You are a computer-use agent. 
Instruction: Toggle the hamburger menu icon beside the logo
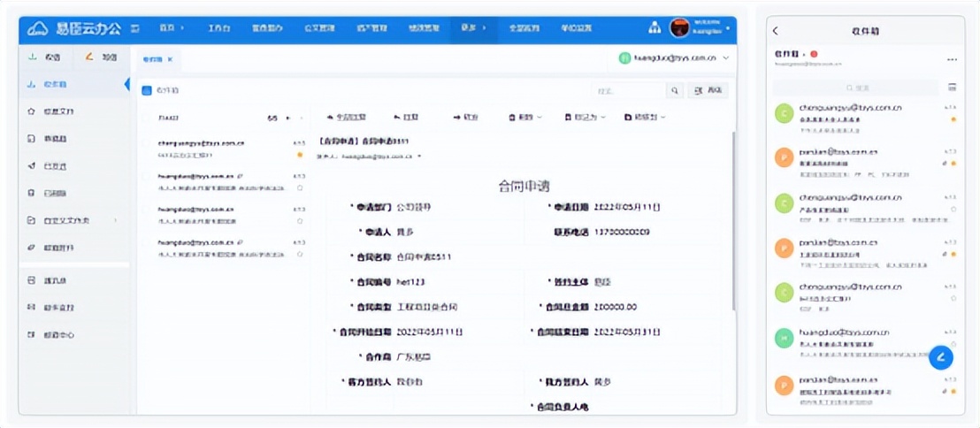click(x=135, y=29)
